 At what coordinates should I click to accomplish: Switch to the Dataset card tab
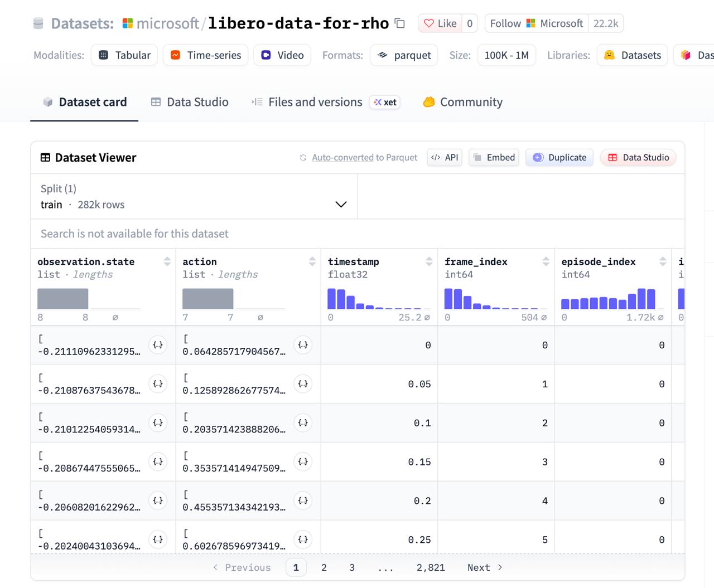pyautogui.click(x=84, y=102)
